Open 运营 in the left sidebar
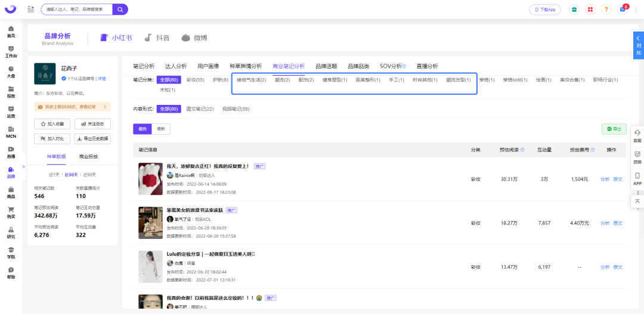The image size is (644, 314). tap(11, 112)
